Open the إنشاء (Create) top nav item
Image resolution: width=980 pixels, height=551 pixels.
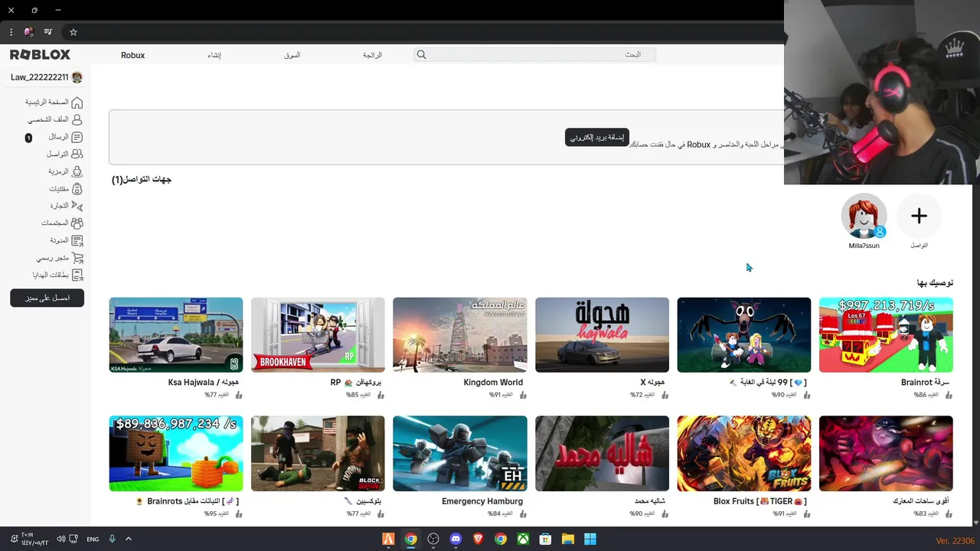click(214, 55)
